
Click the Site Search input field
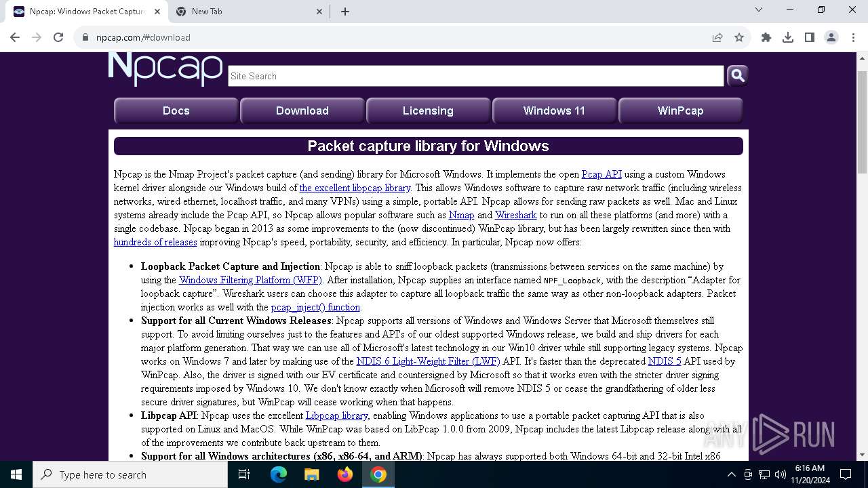coord(476,76)
